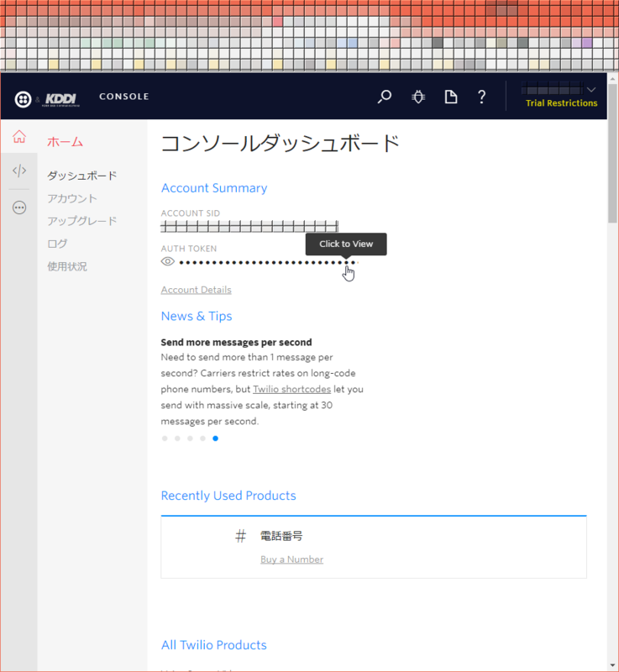Viewport: 619px width, 672px height.
Task: Click the KDDI logo in header
Action: tap(60, 99)
